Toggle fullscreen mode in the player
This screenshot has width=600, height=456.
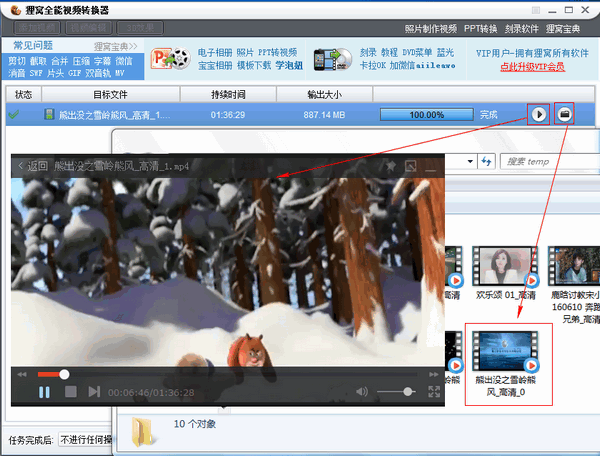(x=434, y=391)
